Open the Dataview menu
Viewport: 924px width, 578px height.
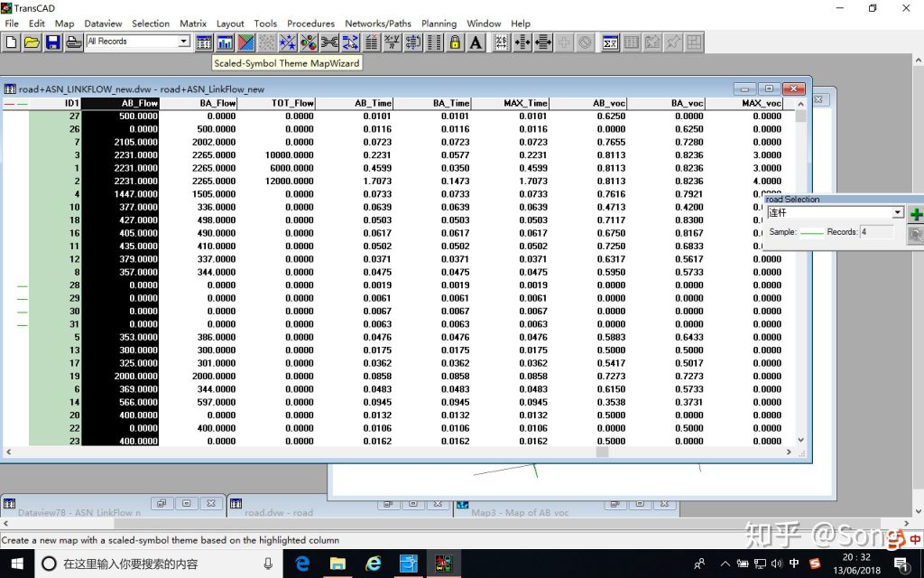pyautogui.click(x=103, y=23)
